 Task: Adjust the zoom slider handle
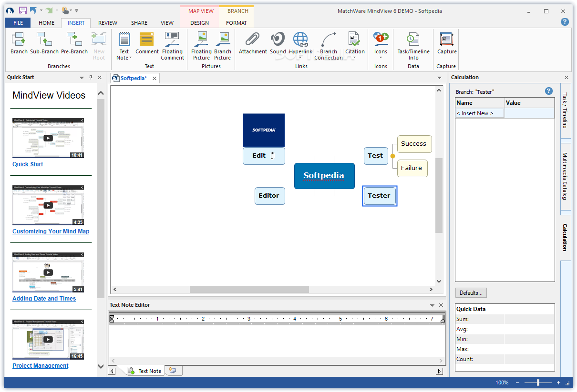click(538, 382)
